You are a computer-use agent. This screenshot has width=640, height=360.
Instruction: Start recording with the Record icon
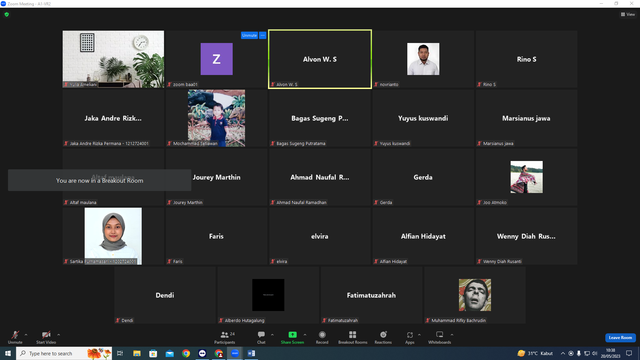(322, 337)
